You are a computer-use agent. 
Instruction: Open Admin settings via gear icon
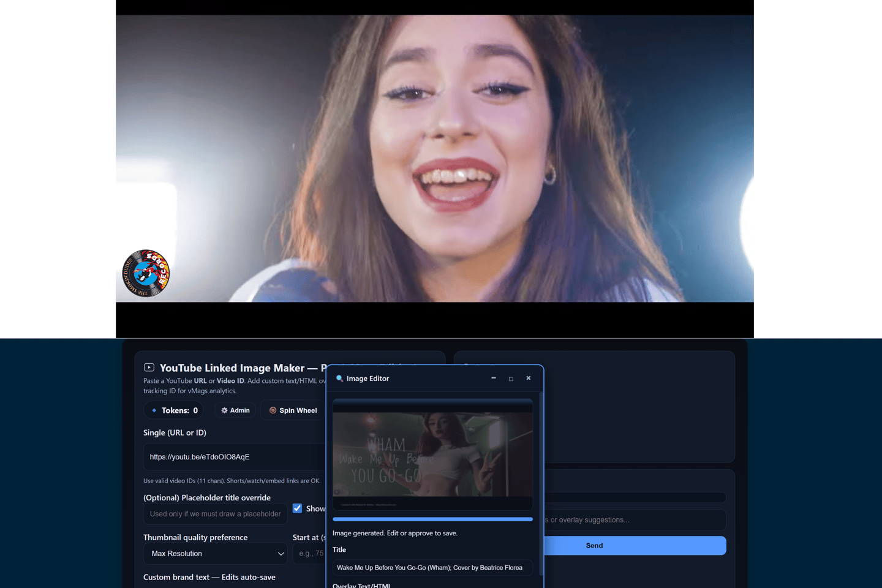pos(224,410)
